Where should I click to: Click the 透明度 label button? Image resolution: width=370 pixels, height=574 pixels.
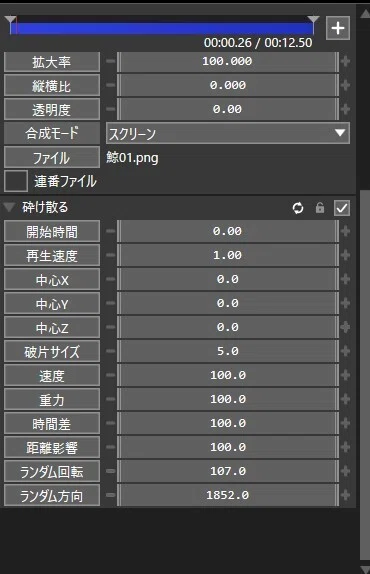coord(52,109)
